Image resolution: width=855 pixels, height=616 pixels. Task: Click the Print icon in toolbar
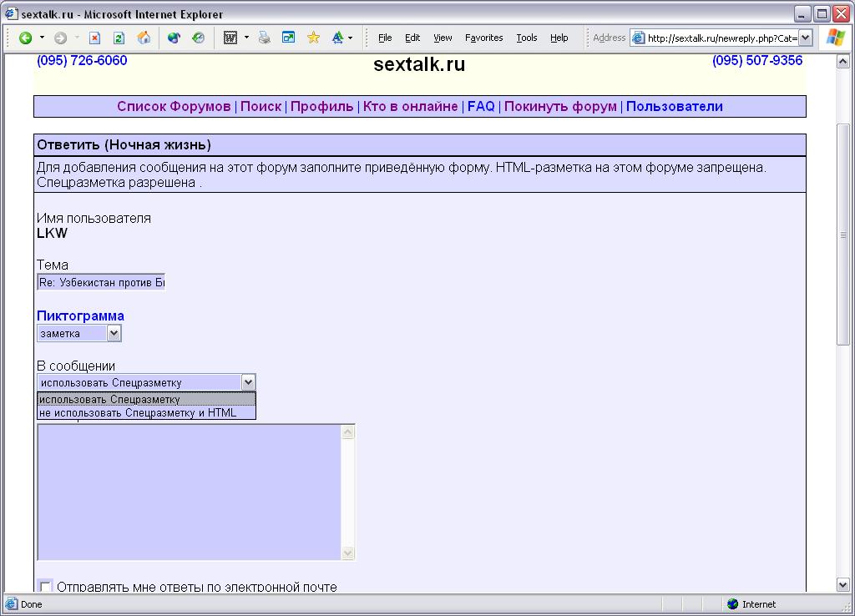point(264,38)
